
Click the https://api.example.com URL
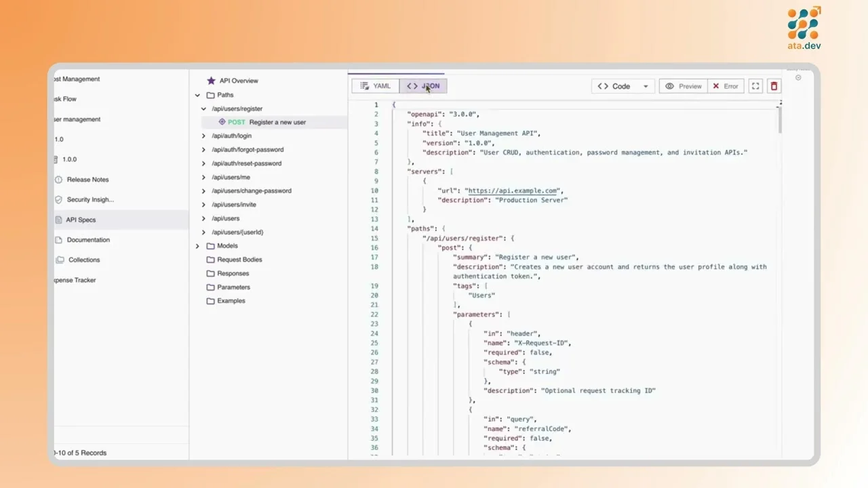tap(512, 190)
